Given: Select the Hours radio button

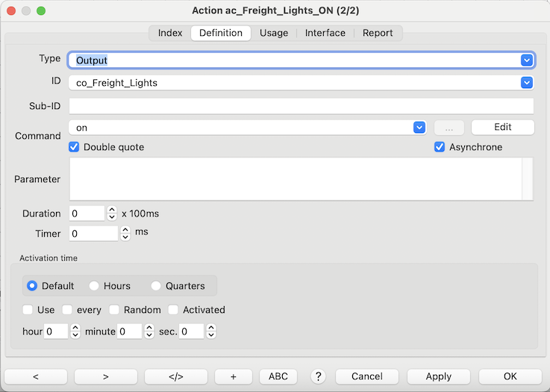Looking at the screenshot, I should (x=95, y=286).
